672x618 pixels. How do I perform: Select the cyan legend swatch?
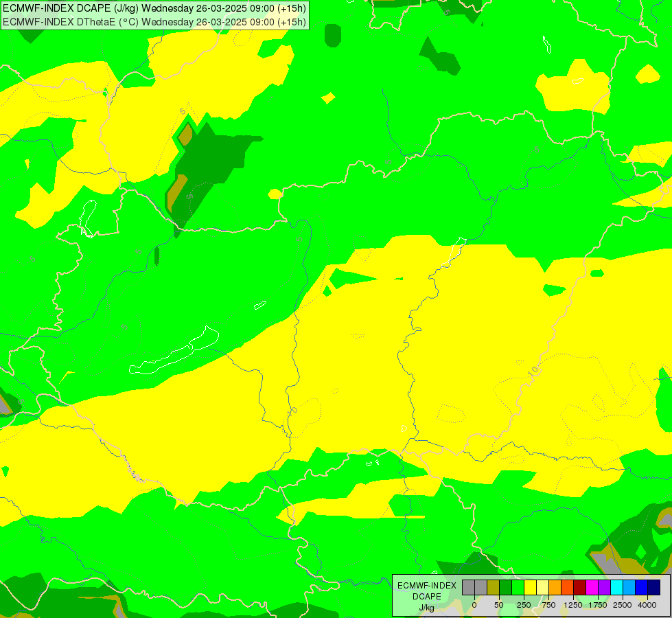[x=617, y=588]
